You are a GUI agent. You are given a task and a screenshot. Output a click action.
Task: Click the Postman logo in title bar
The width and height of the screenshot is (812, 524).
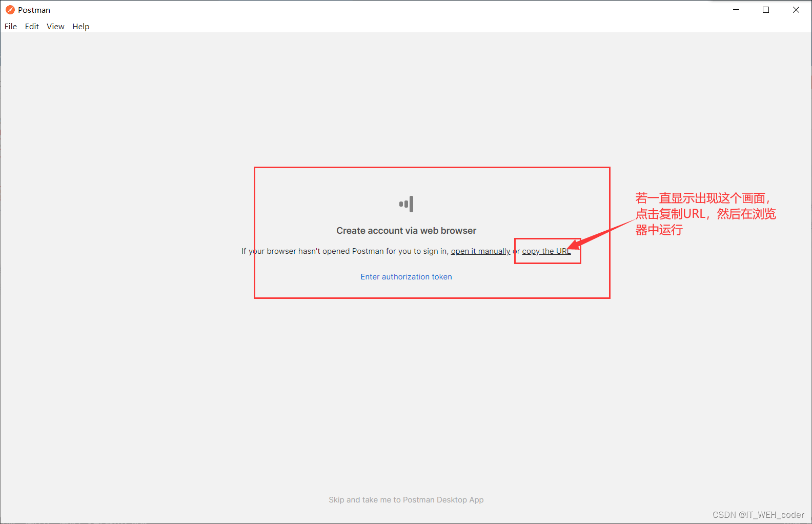[10, 10]
